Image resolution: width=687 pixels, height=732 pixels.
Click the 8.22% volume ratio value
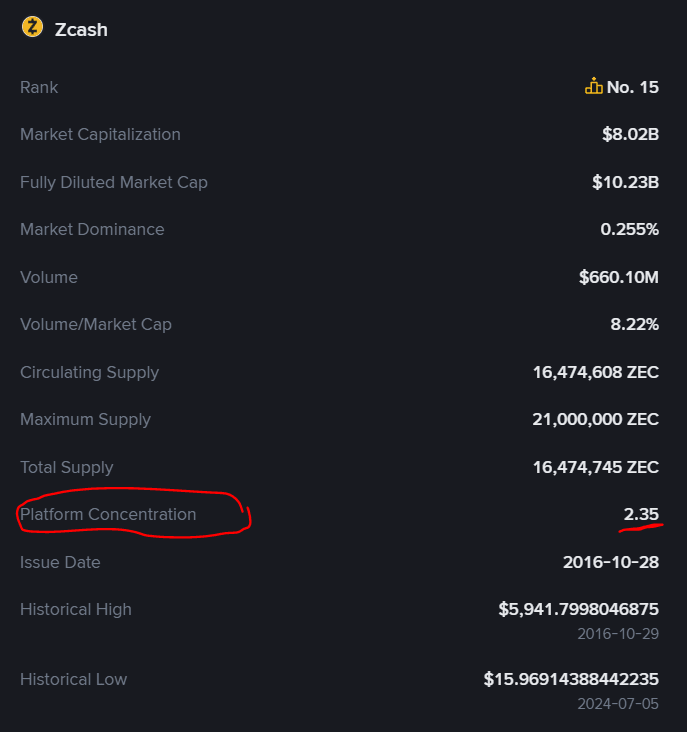(634, 324)
